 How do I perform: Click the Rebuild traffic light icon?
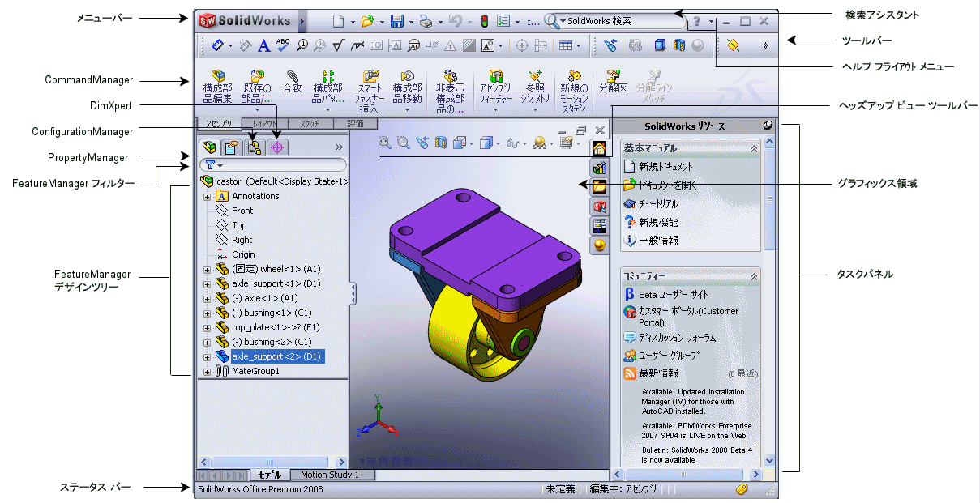coord(485,21)
